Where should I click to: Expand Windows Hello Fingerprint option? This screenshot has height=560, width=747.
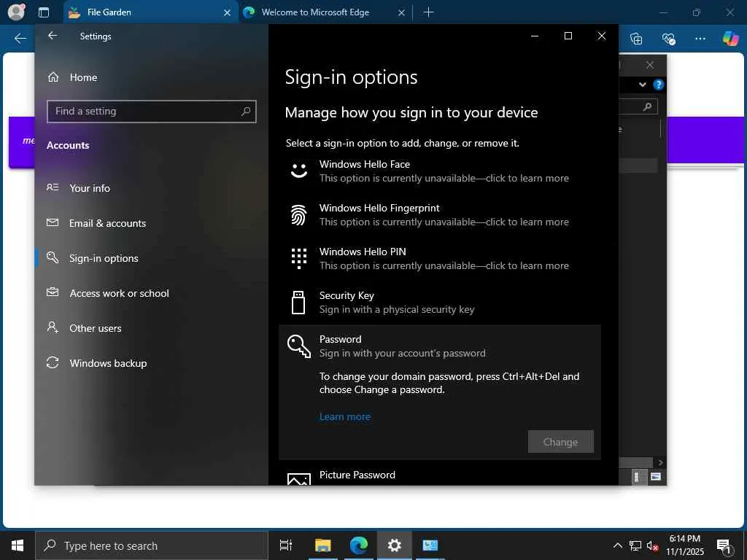[x=439, y=215]
